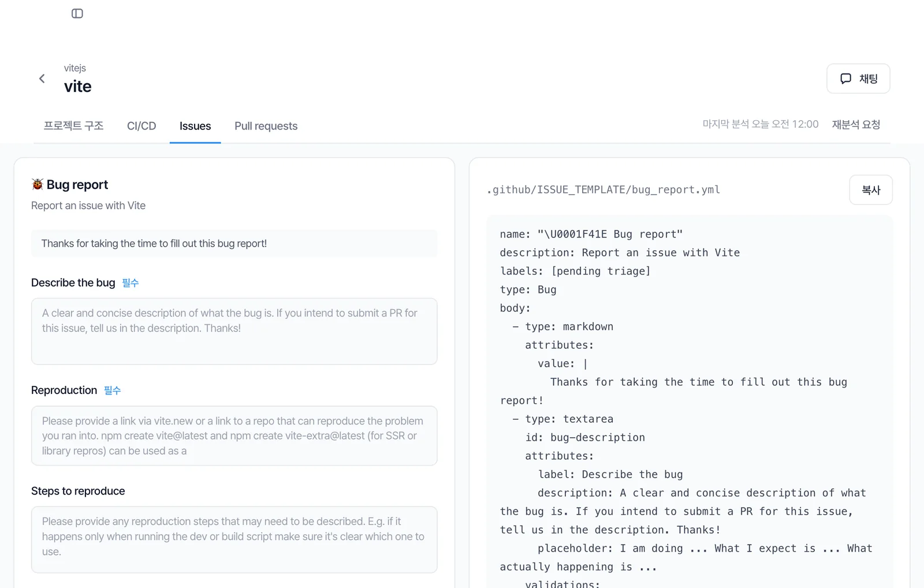
Task: Switch to the 프로젝트 구조 tab
Action: (x=73, y=126)
